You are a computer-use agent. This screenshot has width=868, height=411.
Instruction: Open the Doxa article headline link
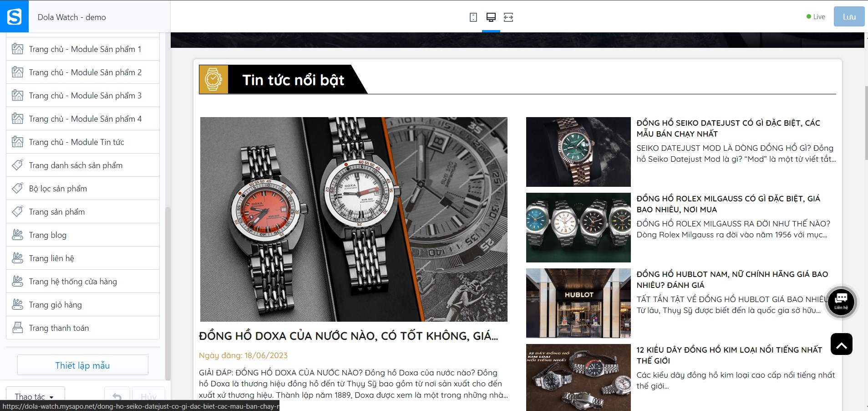pyautogui.click(x=348, y=336)
